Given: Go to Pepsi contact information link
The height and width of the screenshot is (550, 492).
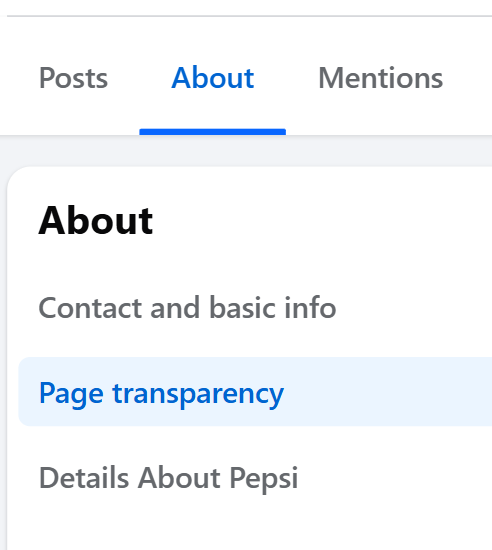Looking at the screenshot, I should [x=187, y=308].
